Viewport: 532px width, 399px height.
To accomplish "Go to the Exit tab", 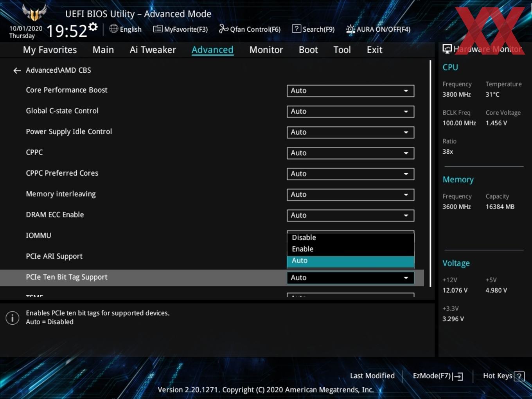I will click(374, 50).
